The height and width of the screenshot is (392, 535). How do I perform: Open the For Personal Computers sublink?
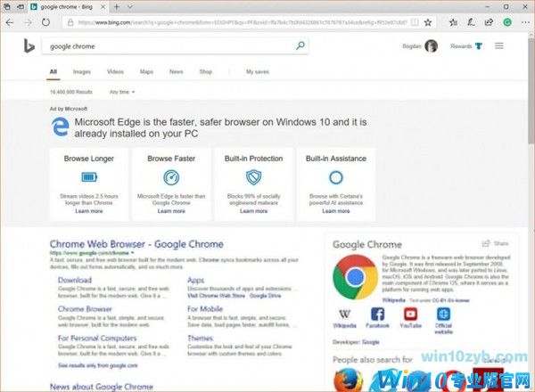point(97,339)
